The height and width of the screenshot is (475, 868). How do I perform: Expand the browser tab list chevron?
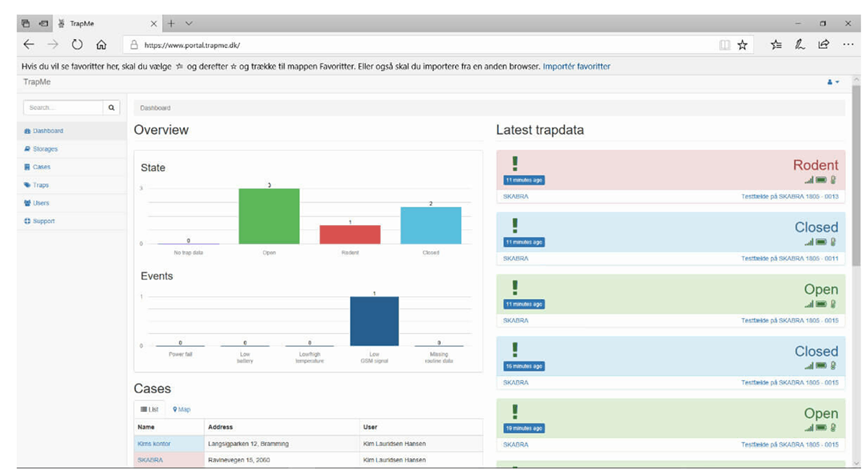point(189,23)
